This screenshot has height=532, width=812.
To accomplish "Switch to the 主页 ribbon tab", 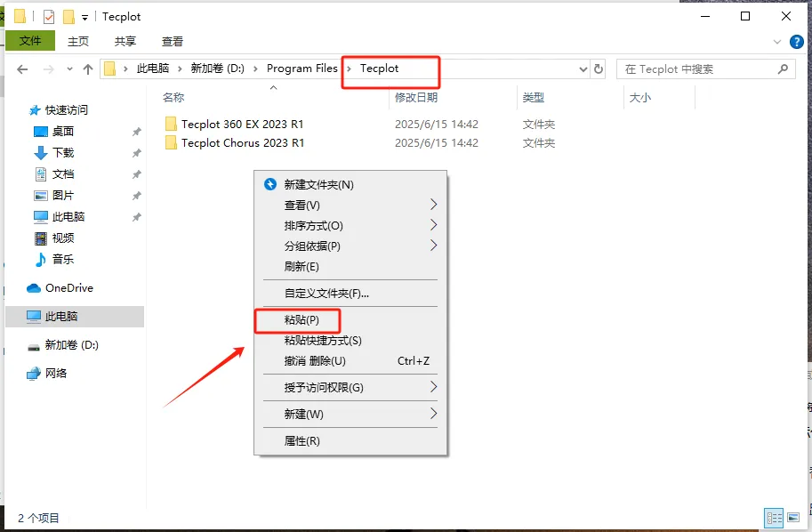I will [x=78, y=42].
